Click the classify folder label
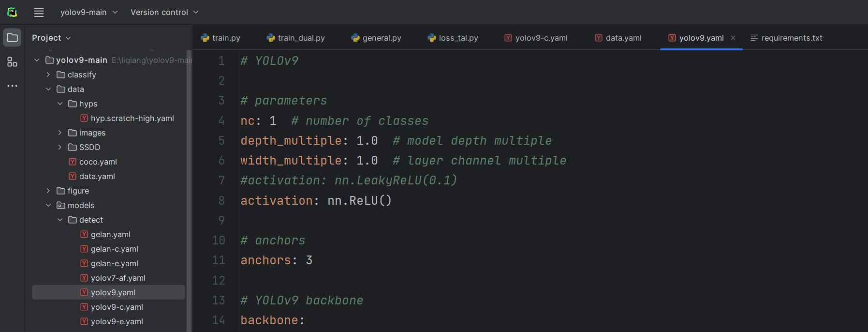The width and height of the screenshot is (868, 332). coord(82,75)
